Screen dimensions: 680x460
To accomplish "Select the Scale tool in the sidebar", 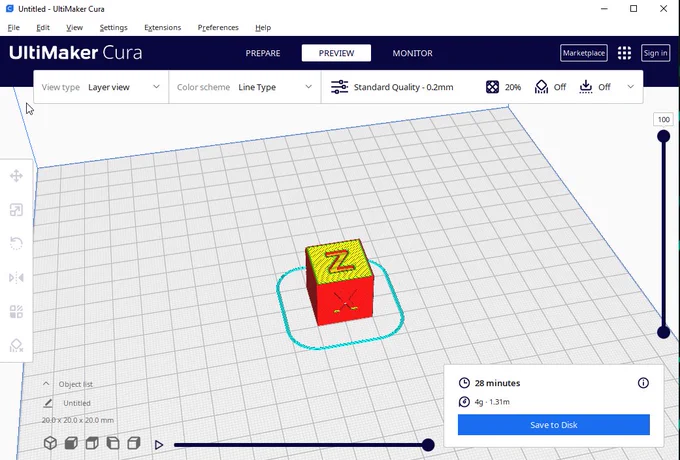I will tap(16, 210).
